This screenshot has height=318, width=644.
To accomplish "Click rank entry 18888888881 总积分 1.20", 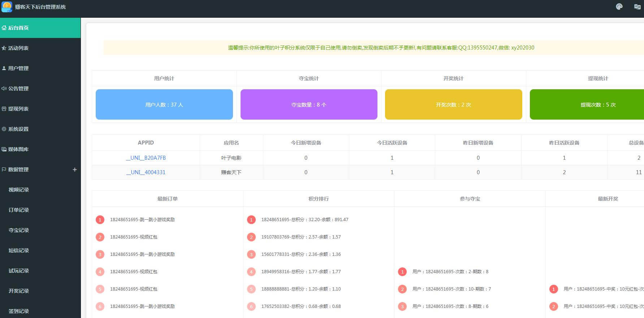I will tap(301, 289).
